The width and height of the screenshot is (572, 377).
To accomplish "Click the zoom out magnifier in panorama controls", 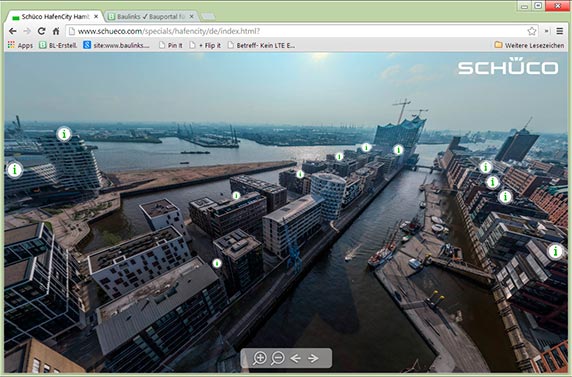I will pos(278,358).
